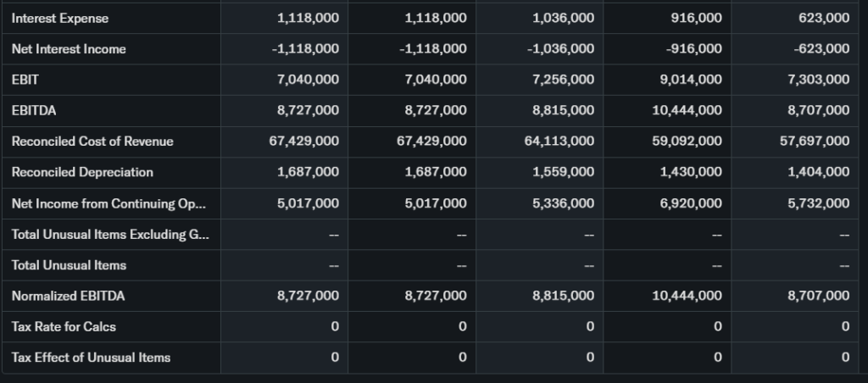Image resolution: width=868 pixels, height=383 pixels.
Task: Click the 916,000 Interest Expense cell
Action: point(695,18)
